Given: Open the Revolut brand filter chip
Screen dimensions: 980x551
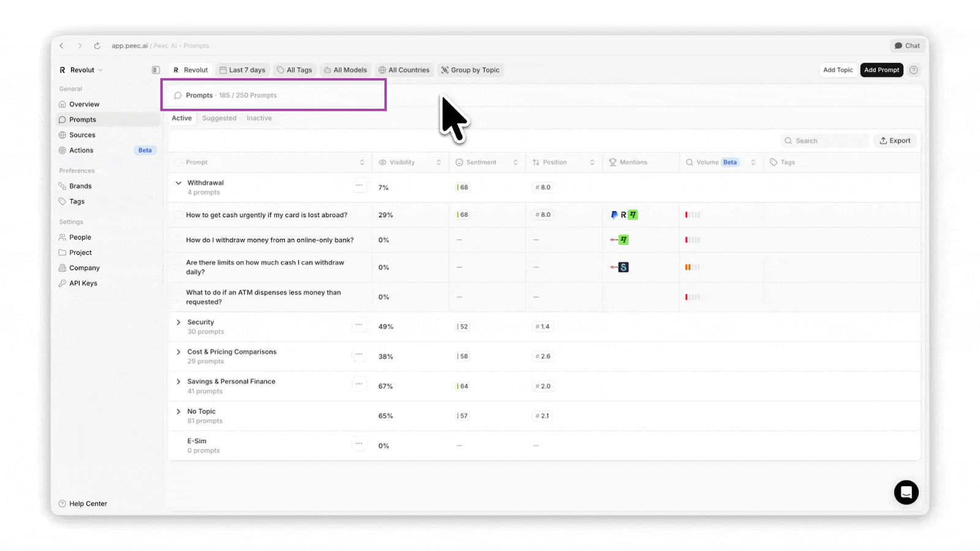Looking at the screenshot, I should click(190, 70).
